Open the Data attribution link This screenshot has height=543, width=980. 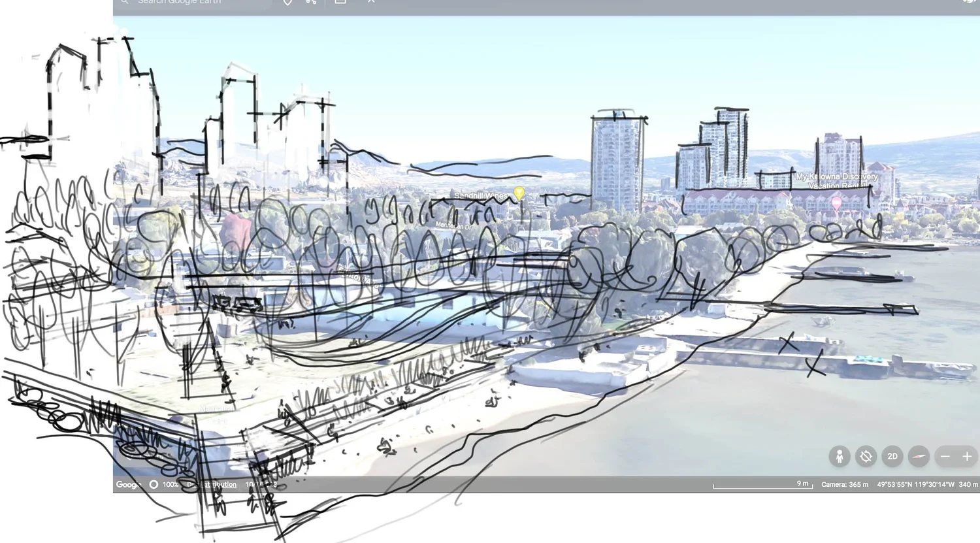212,484
